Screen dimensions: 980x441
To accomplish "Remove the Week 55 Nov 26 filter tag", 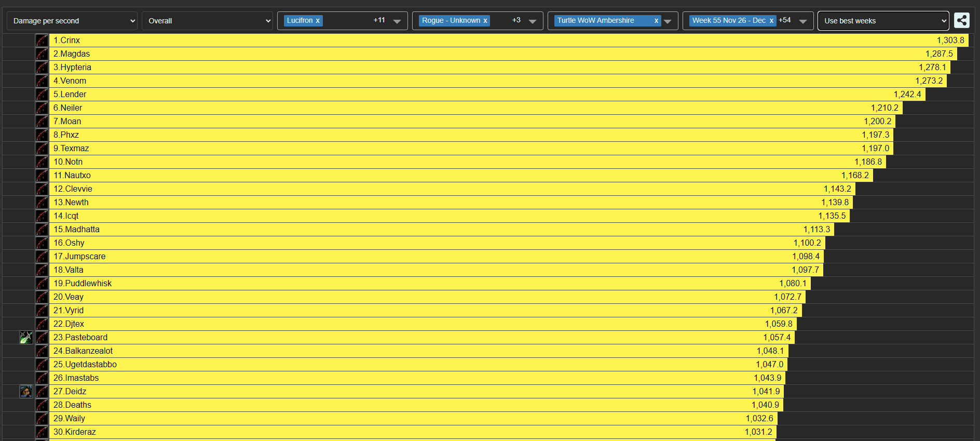I will 771,21.
